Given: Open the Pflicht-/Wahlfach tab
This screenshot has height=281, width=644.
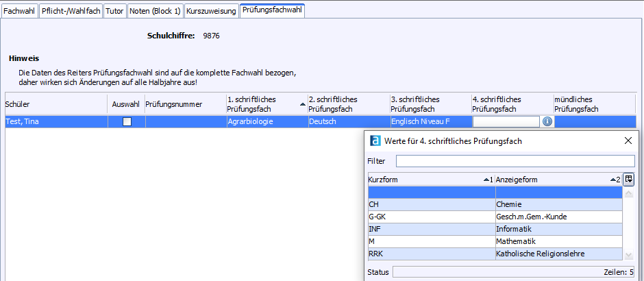Looking at the screenshot, I should pyautogui.click(x=71, y=11).
